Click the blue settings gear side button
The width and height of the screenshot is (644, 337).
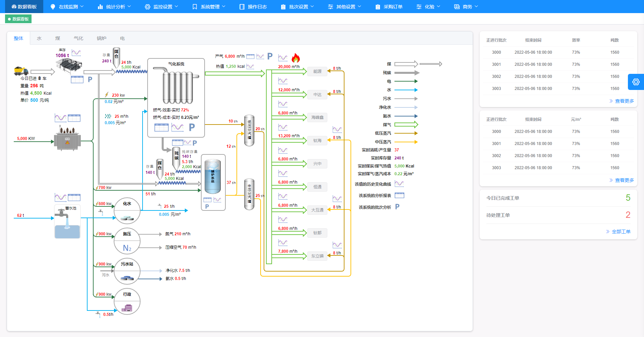click(636, 82)
